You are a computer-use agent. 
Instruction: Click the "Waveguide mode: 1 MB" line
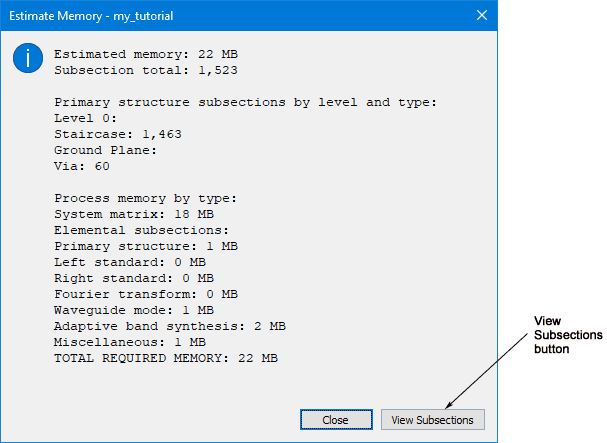pos(134,310)
